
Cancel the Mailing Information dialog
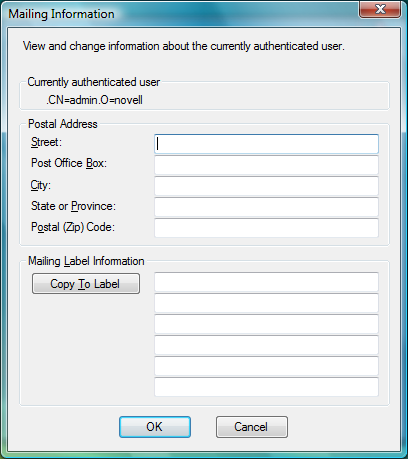(252, 427)
